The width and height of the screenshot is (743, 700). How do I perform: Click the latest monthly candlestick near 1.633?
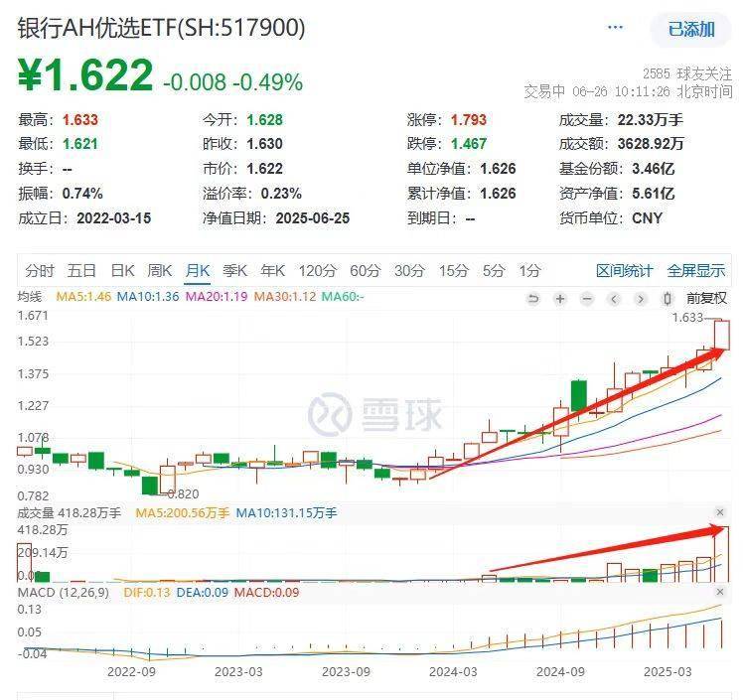click(722, 335)
